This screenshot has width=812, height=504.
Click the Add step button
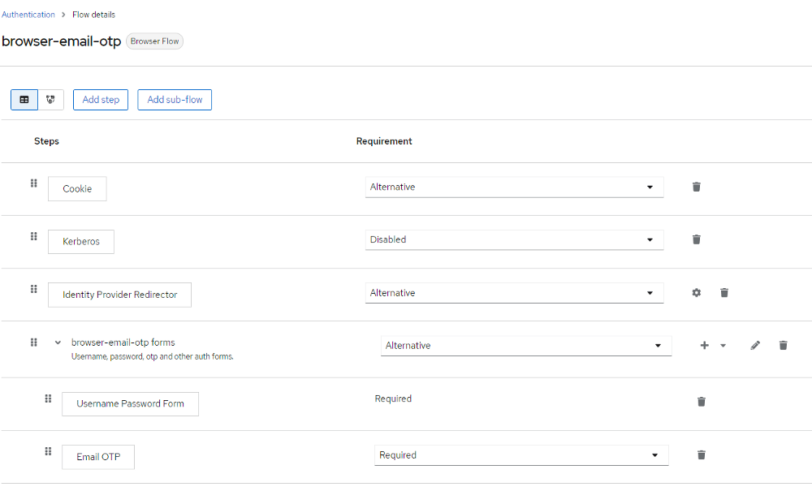tap(101, 100)
